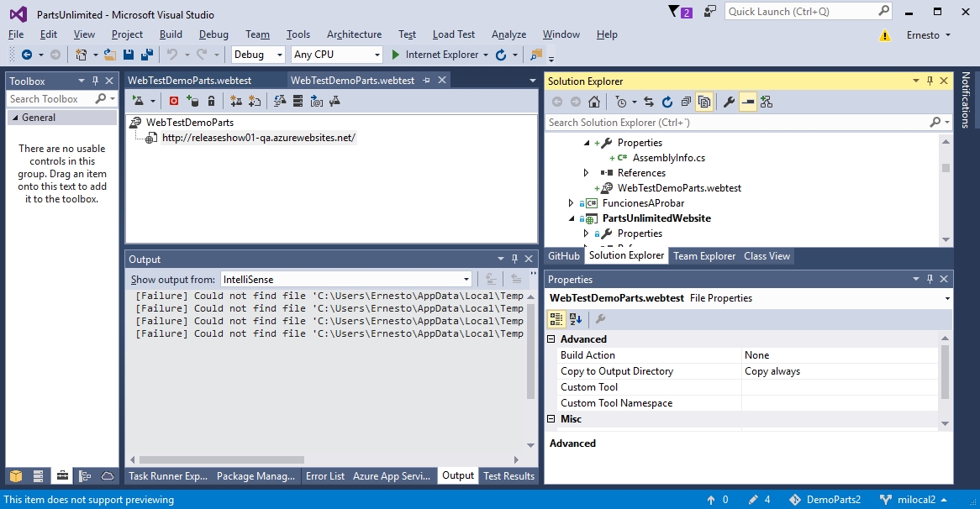Screen dimensions: 980x509
Task: Toggle pin on active WebTestDemoParts.webtest tab
Action: [x=427, y=80]
